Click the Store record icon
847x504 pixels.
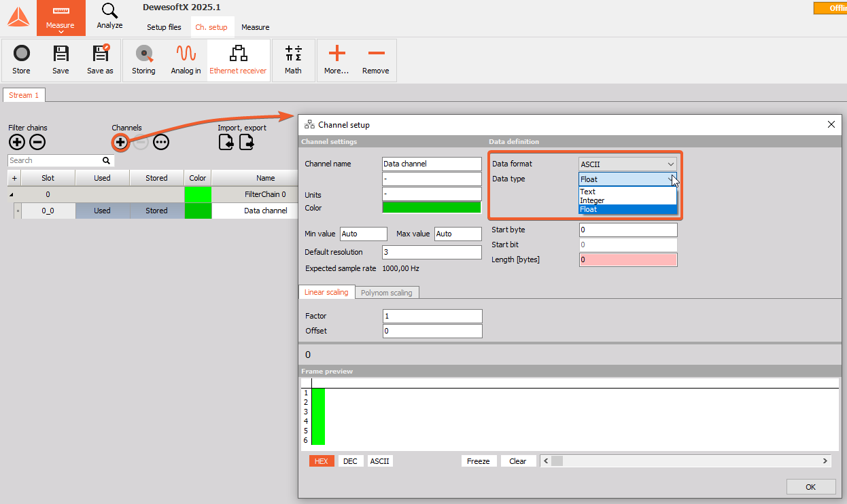point(21,59)
